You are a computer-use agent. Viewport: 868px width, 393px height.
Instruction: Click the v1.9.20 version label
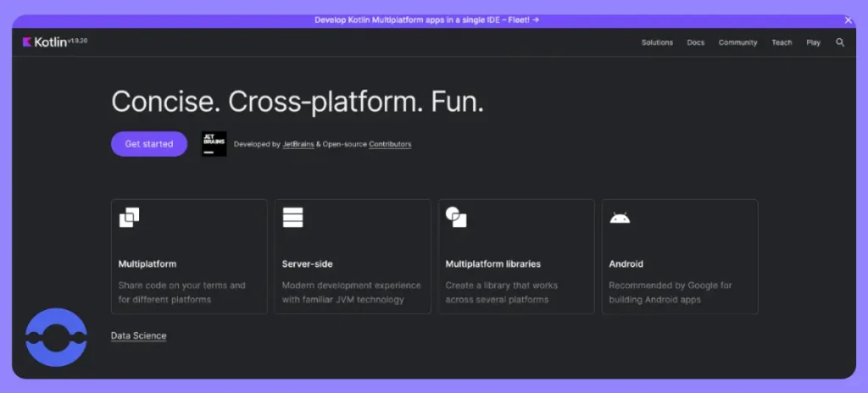pos(78,41)
